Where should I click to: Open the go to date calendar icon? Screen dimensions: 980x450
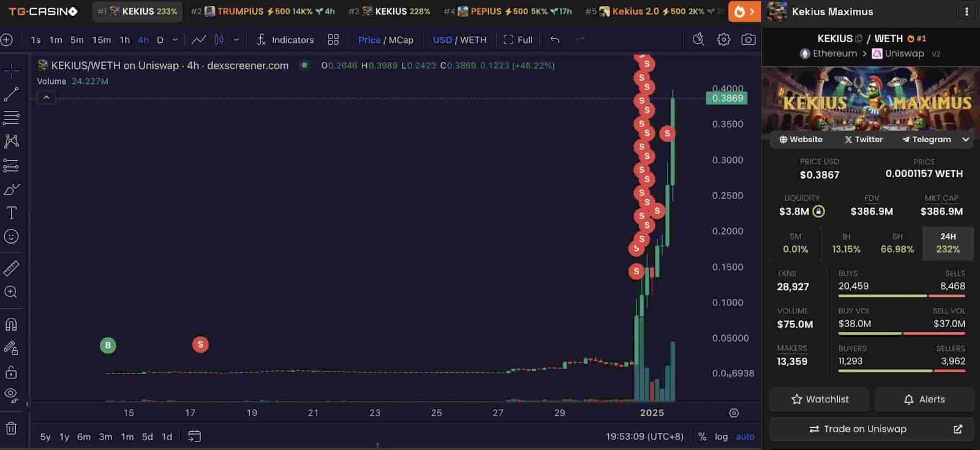(194, 437)
